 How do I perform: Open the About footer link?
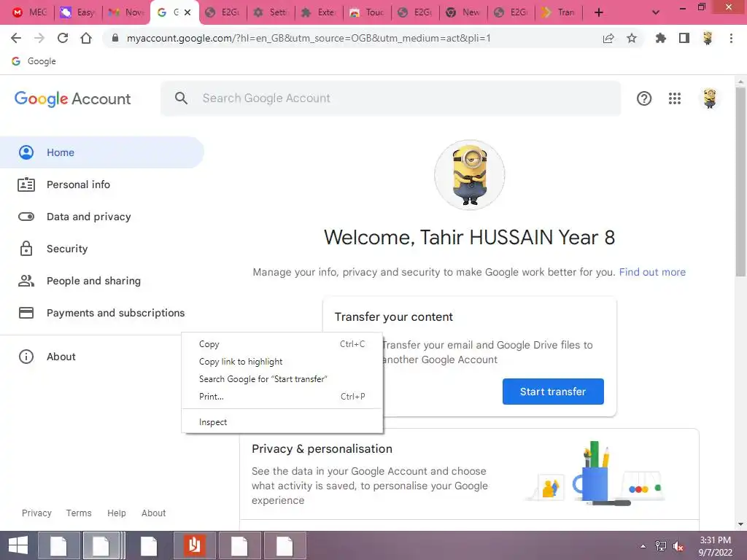point(153,513)
